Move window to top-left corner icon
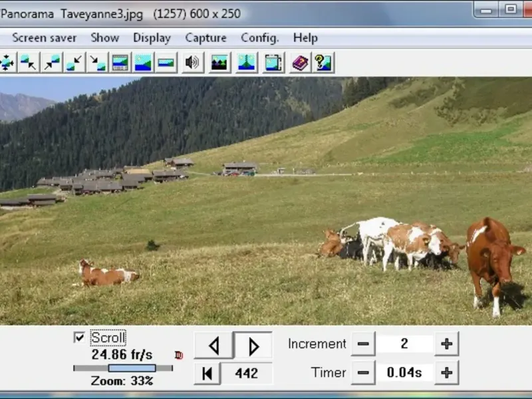The height and width of the screenshot is (399, 532). pos(29,63)
